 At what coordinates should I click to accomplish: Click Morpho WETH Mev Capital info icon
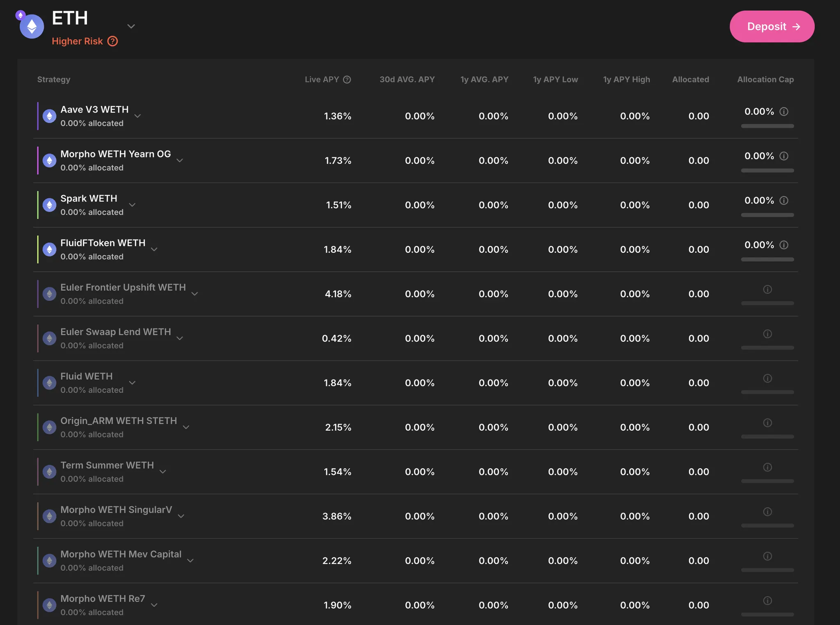pyautogui.click(x=767, y=556)
